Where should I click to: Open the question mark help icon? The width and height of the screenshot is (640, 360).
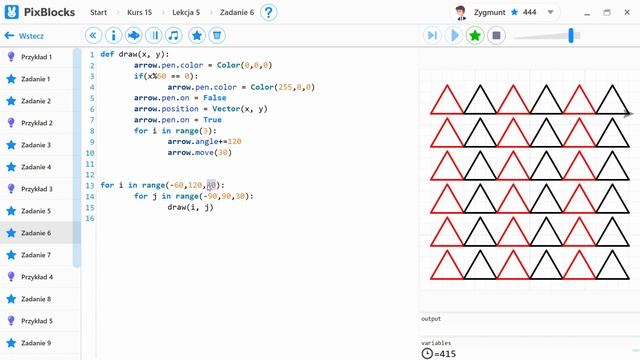[x=269, y=12]
